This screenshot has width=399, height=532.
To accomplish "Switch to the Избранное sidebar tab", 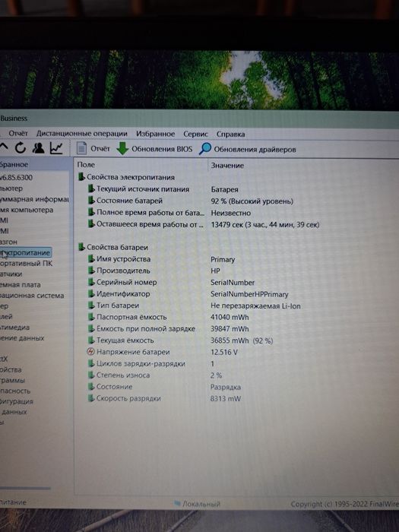I will pyautogui.click(x=14, y=165).
